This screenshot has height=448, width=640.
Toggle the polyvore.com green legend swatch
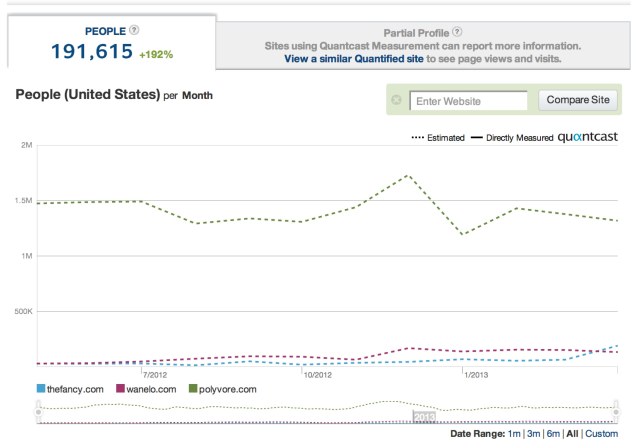[196, 388]
